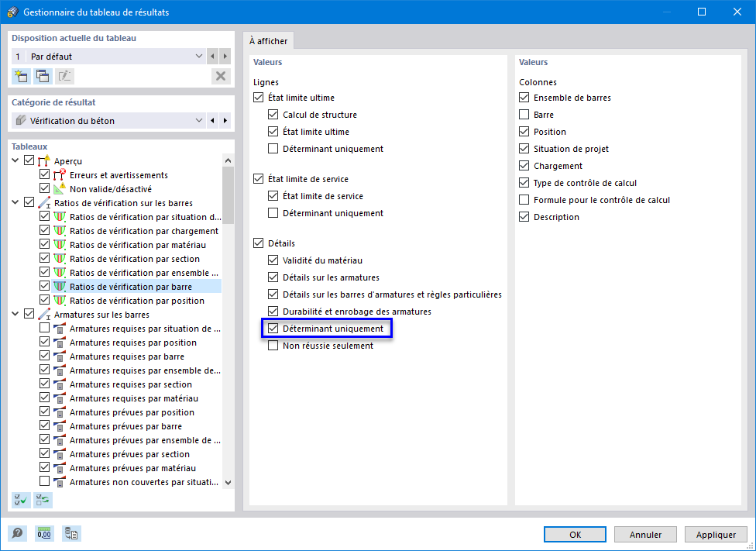Uncheck Armatures prévues par ensemble de tree checkbox
Image resolution: width=756 pixels, height=551 pixels.
(x=44, y=439)
